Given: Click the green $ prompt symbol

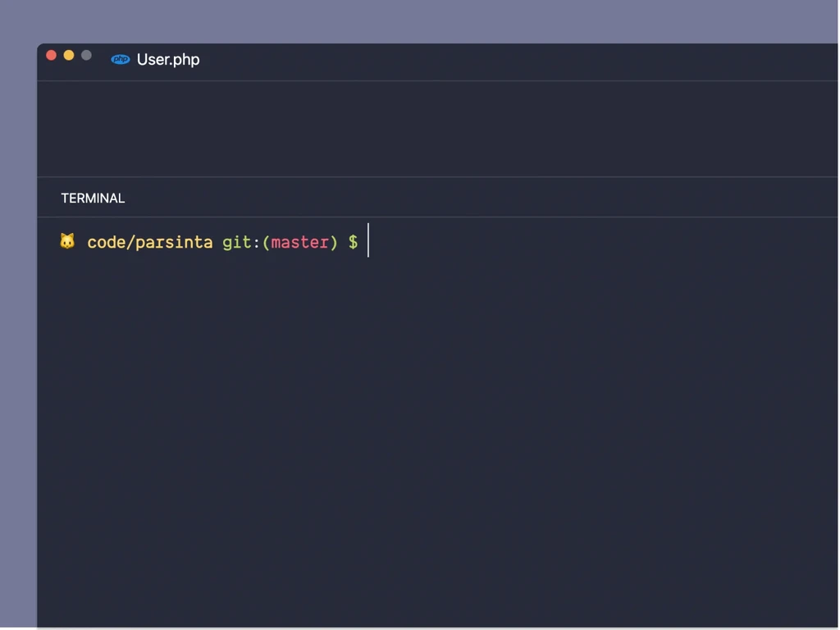Looking at the screenshot, I should pos(353,242).
